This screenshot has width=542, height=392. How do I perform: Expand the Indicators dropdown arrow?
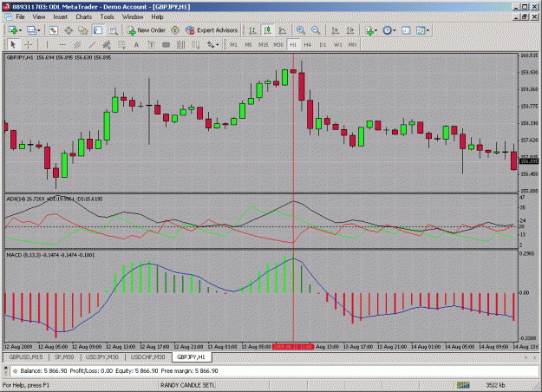(375, 30)
